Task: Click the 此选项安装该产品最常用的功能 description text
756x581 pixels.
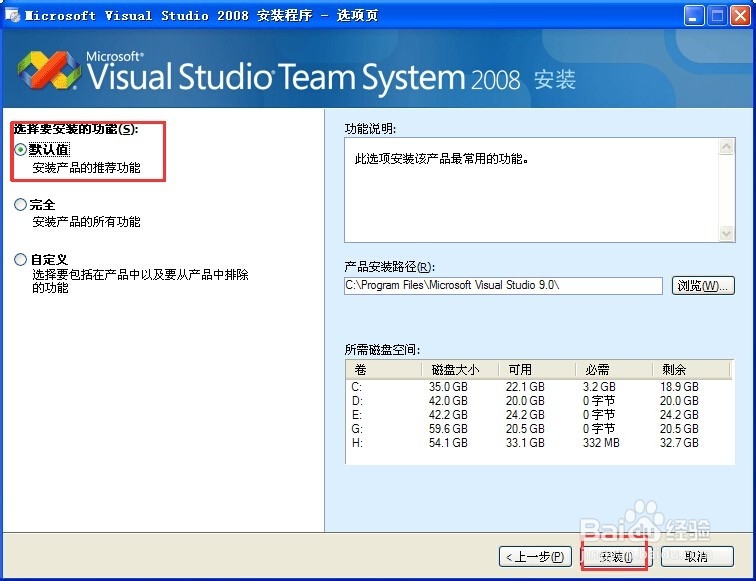Action: [x=442, y=159]
